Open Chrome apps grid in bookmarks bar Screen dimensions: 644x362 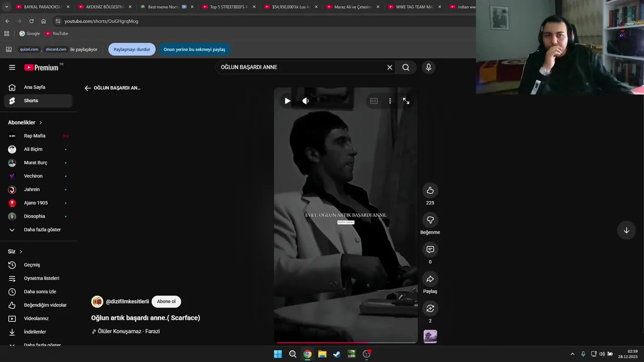[7, 34]
